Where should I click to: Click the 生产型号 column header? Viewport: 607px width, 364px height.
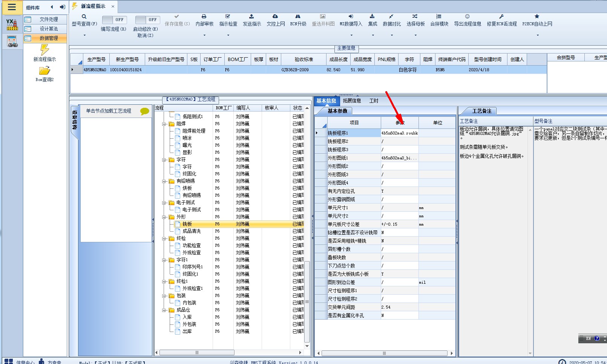coord(96,60)
